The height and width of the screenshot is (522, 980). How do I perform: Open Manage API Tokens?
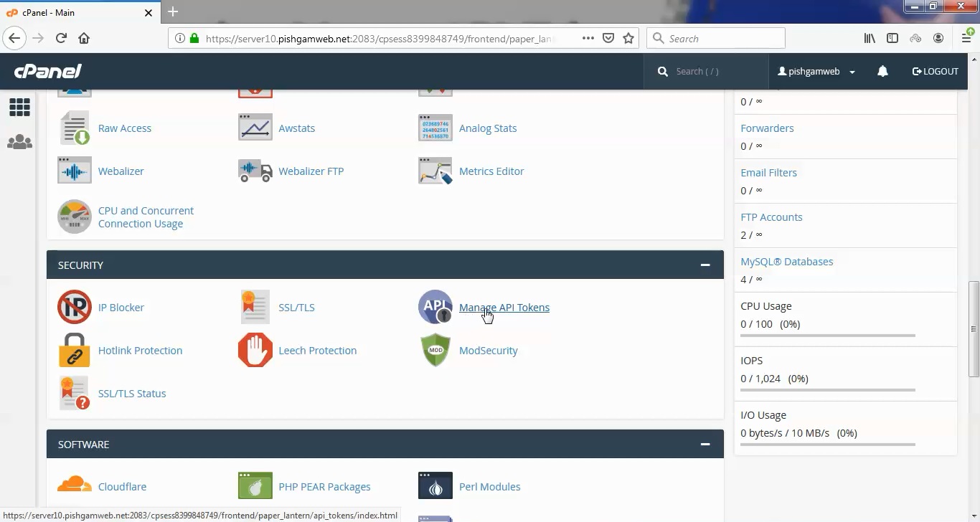coord(504,307)
